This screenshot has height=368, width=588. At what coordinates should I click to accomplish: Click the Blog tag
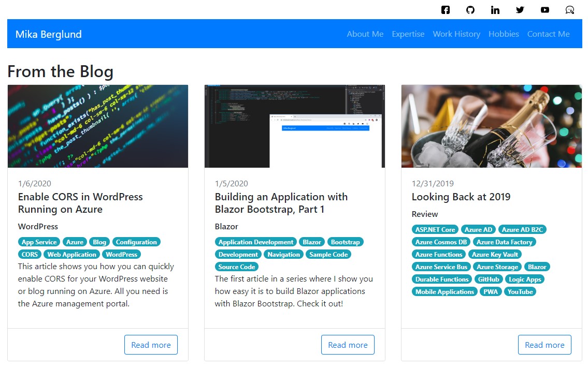point(99,242)
